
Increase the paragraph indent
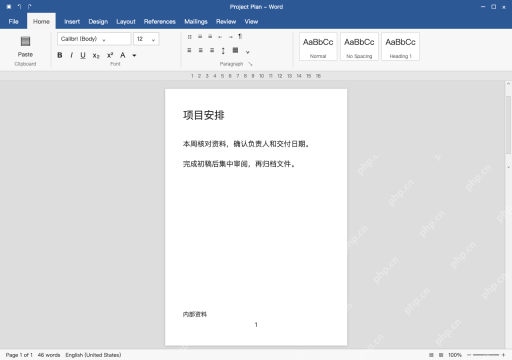[230, 37]
